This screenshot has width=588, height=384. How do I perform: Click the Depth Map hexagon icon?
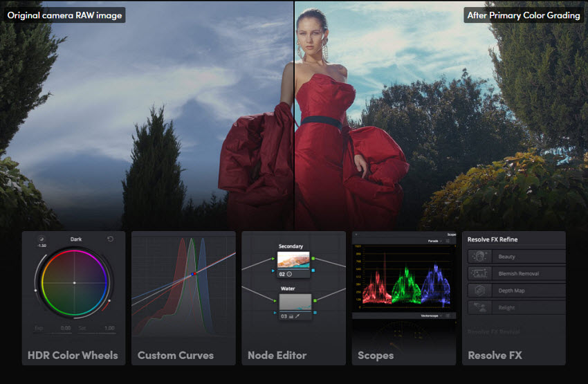tap(479, 291)
